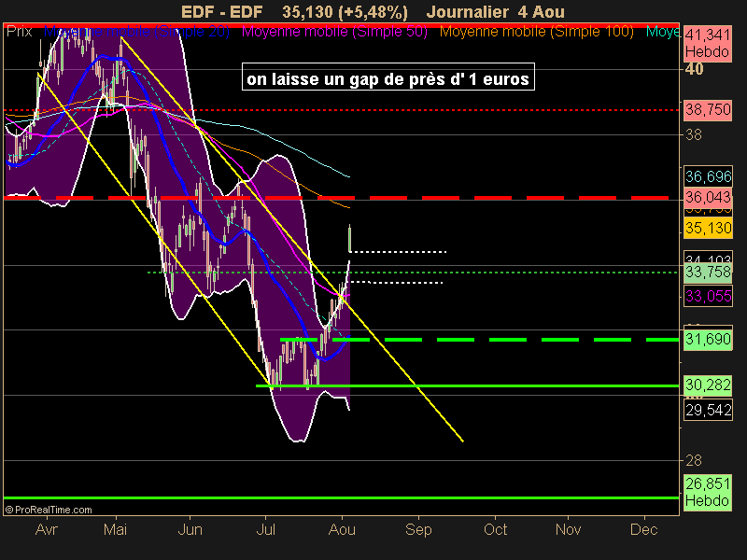
Task: Select the "Moyenne mobile (Simple 100)" legend
Action: 536,32
